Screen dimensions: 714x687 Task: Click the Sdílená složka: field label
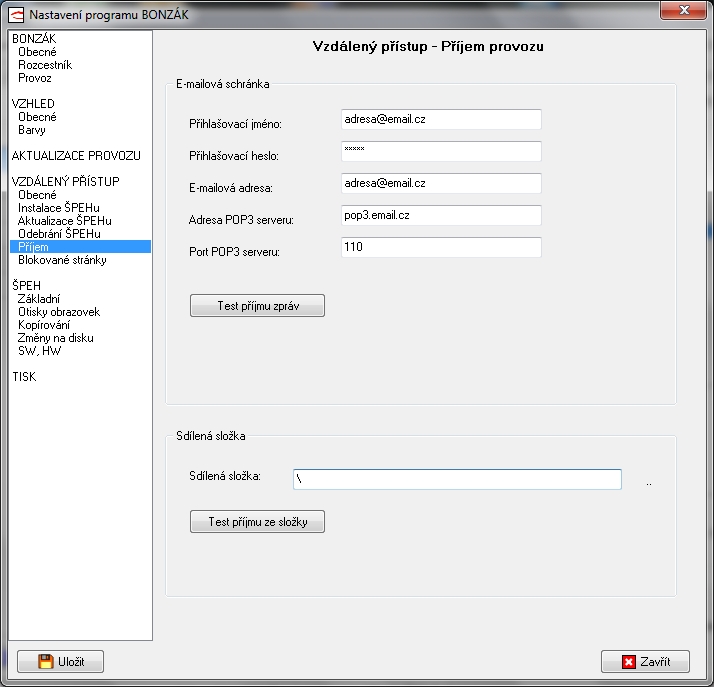pyautogui.click(x=225, y=476)
